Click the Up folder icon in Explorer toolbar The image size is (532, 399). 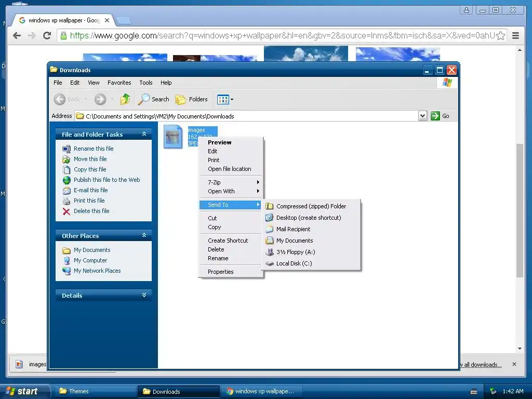125,99
